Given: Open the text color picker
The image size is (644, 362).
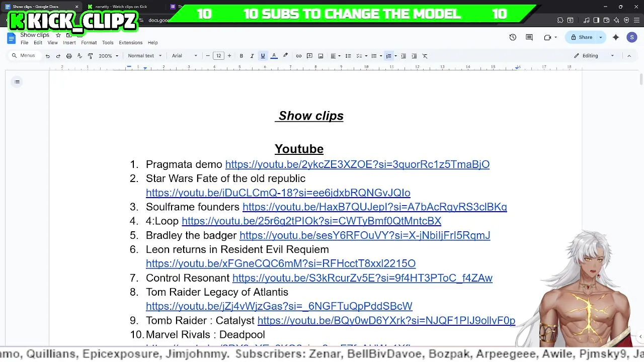Looking at the screenshot, I should [x=274, y=56].
